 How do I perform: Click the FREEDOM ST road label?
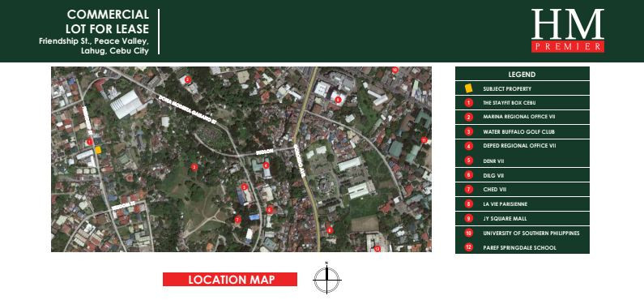click(124, 205)
